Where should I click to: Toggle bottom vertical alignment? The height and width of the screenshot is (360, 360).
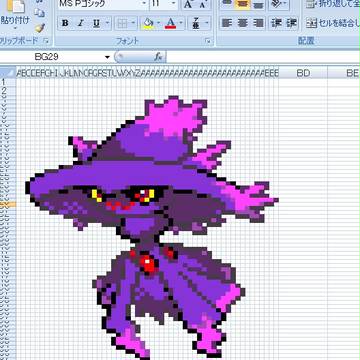pyautogui.click(x=258, y=4)
